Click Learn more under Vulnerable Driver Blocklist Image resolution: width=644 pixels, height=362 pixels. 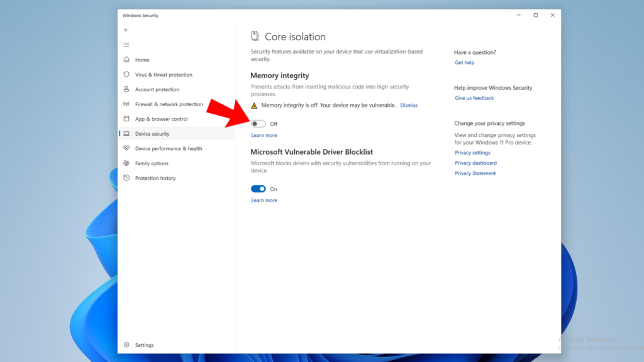(264, 200)
